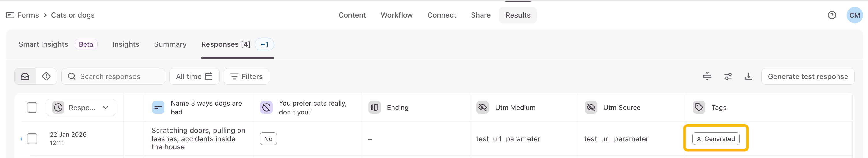
Task: Open the All time date picker
Action: pyautogui.click(x=194, y=77)
